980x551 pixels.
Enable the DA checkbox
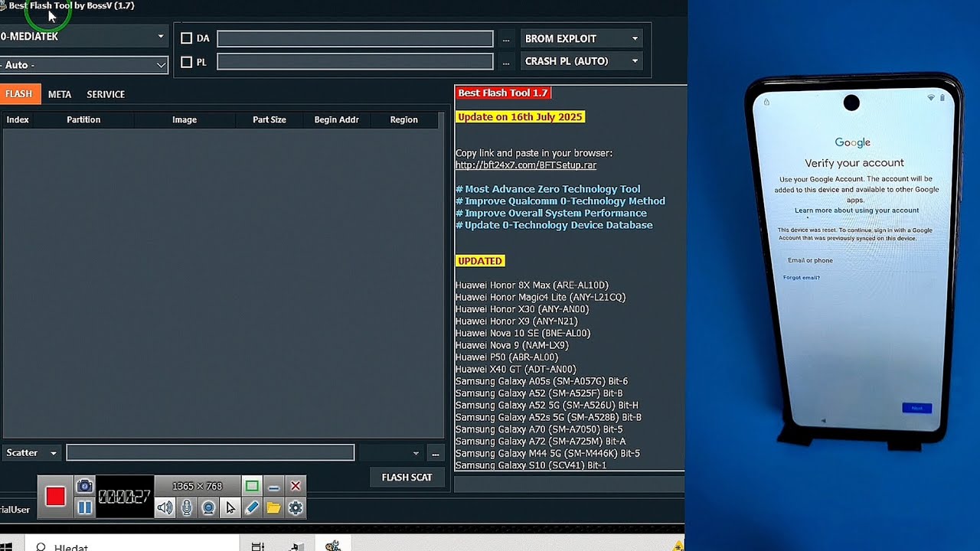point(186,38)
